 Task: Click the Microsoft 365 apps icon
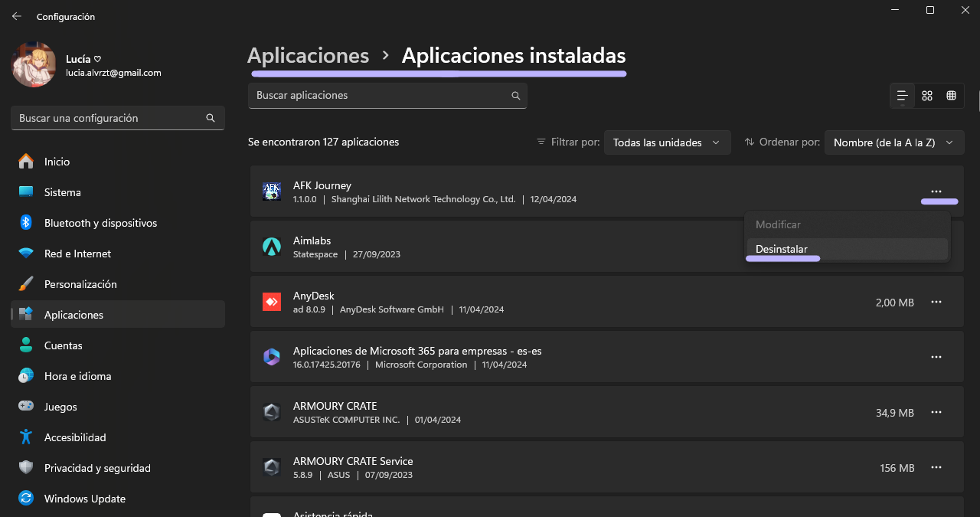[272, 356]
